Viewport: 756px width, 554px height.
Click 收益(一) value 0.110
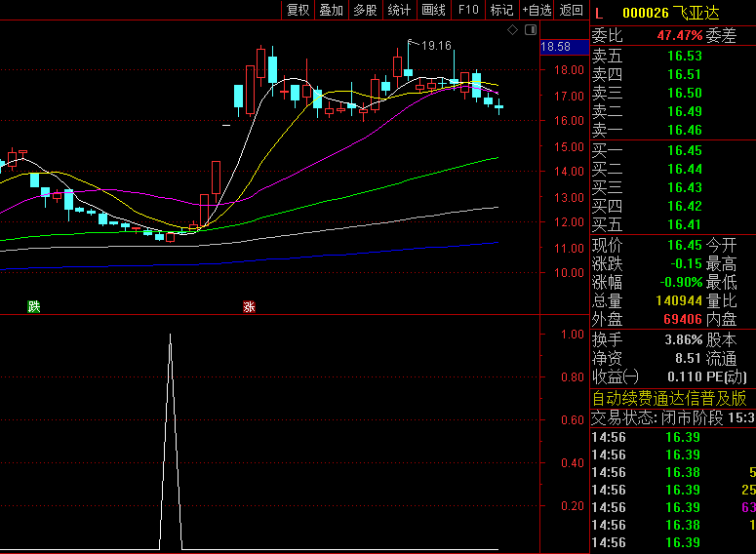(x=685, y=376)
